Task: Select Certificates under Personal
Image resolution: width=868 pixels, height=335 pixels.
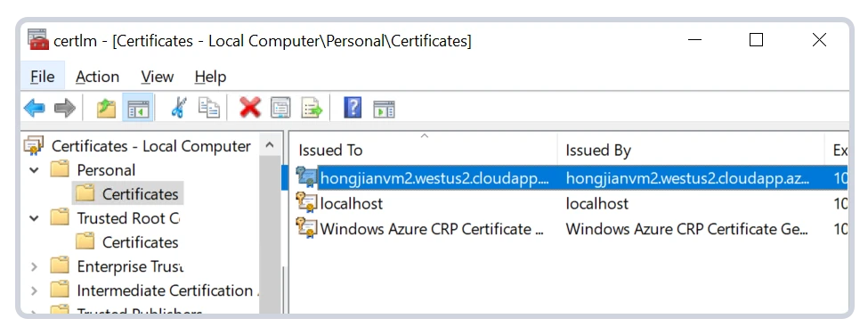Action: click(x=140, y=194)
